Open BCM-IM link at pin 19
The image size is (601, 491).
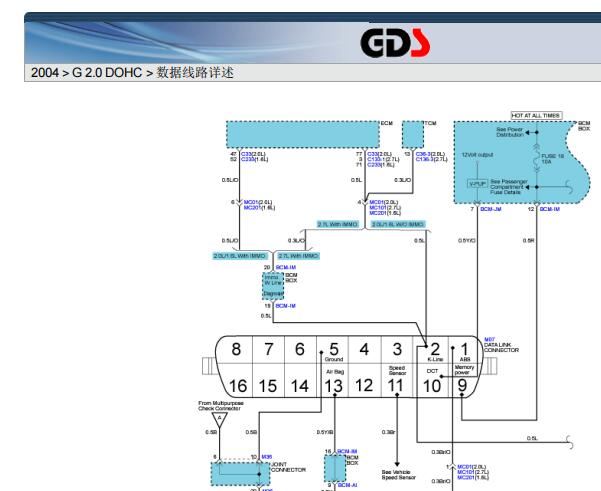pos(286,306)
